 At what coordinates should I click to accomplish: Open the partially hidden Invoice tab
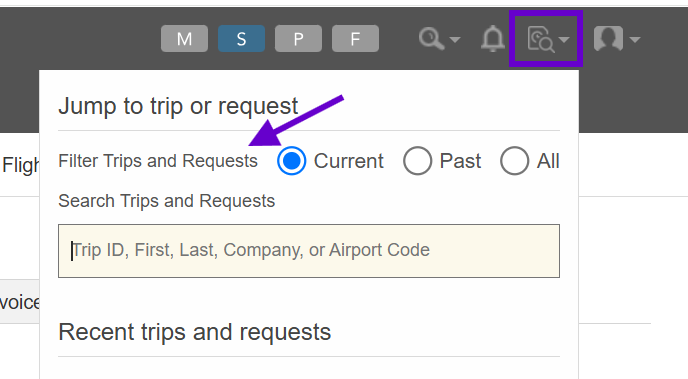click(19, 302)
